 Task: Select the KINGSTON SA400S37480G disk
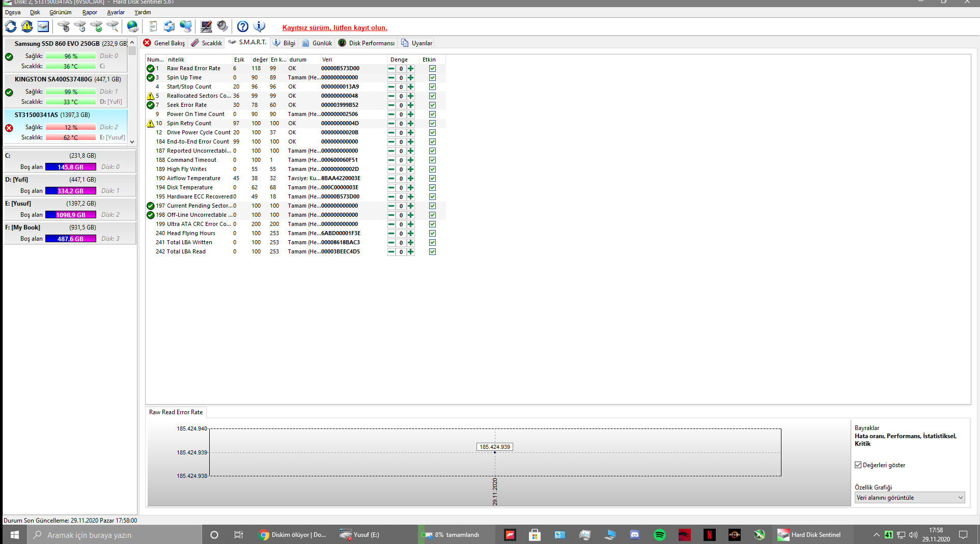tap(66, 90)
